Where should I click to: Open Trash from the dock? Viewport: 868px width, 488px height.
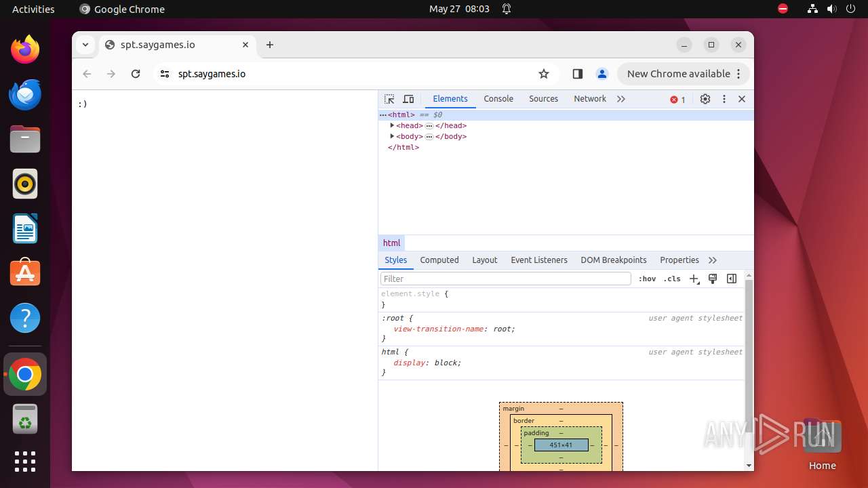tap(25, 420)
